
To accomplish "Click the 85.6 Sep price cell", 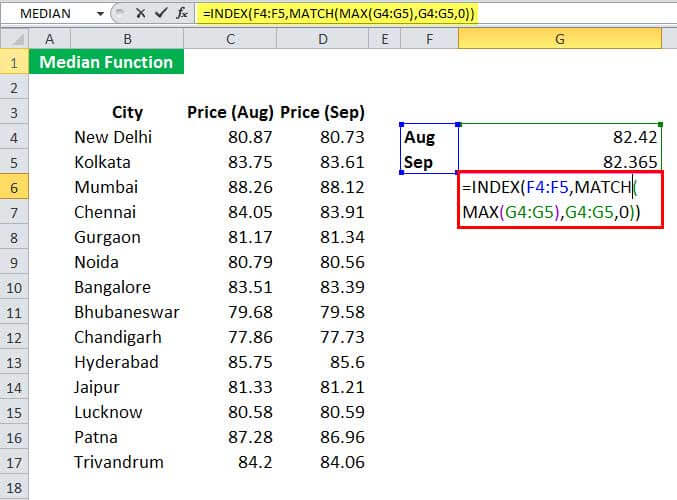I will click(323, 363).
